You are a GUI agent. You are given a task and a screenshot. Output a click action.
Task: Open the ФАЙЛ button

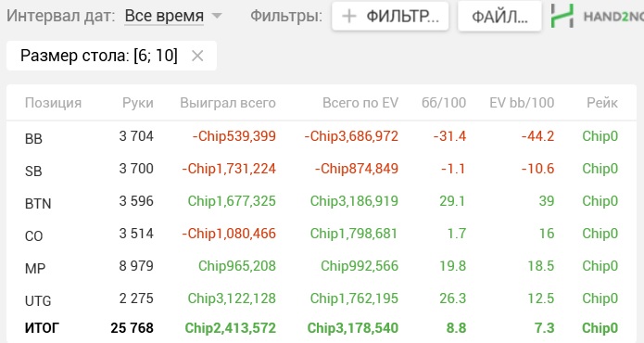[499, 17]
